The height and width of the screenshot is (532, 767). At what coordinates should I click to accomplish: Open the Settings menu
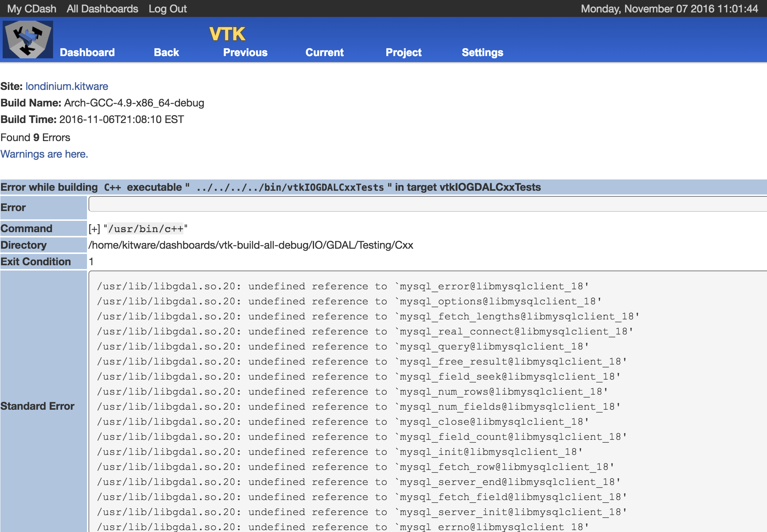click(x=483, y=52)
